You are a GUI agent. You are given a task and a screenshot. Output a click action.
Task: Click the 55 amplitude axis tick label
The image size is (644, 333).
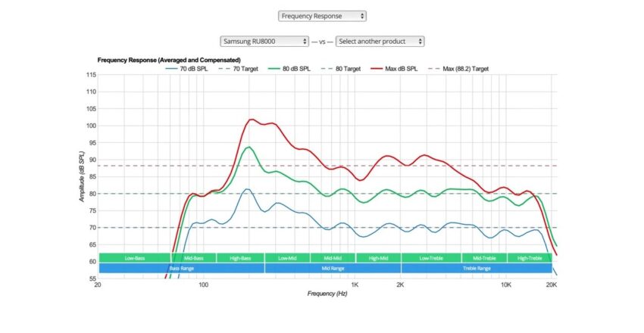(93, 279)
